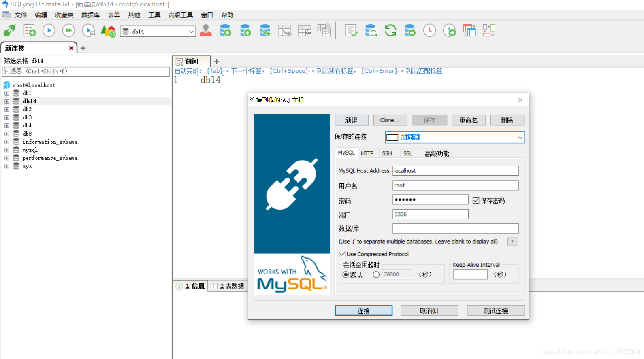Click the green circular sync arrows icon

coord(390,31)
